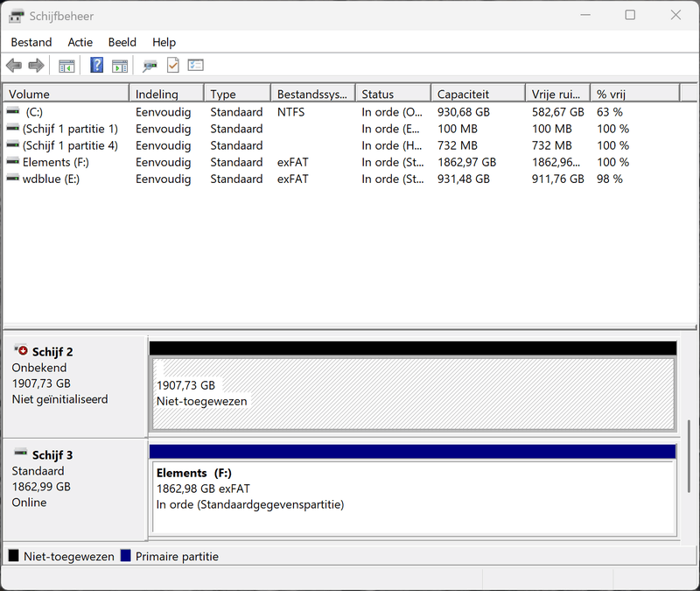
Task: Select the (Schijf 1 partitie 1) volume
Action: point(341,129)
